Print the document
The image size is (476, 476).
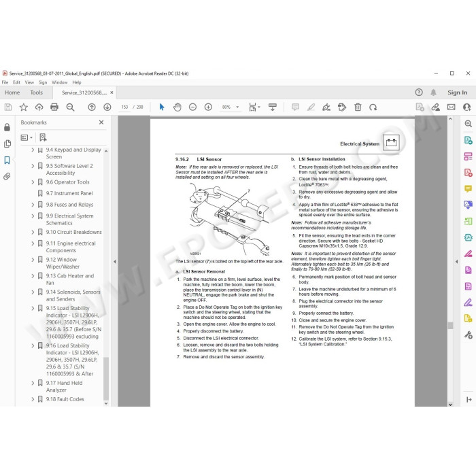click(54, 107)
